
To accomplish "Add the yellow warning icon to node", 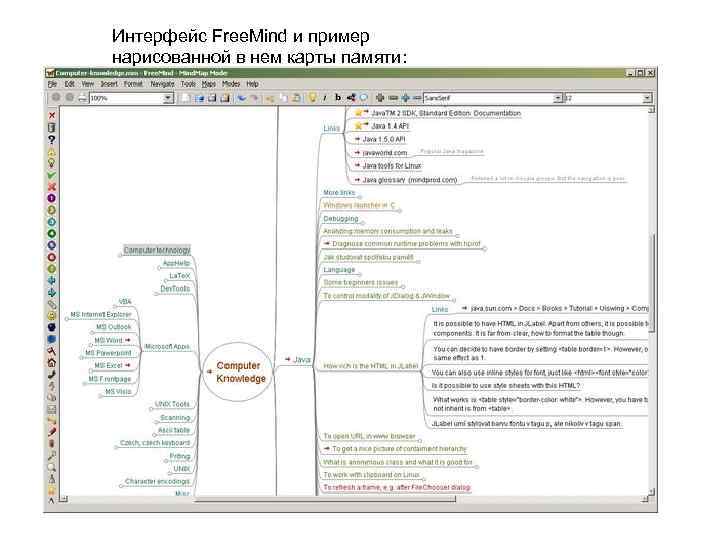I will click(x=51, y=151).
